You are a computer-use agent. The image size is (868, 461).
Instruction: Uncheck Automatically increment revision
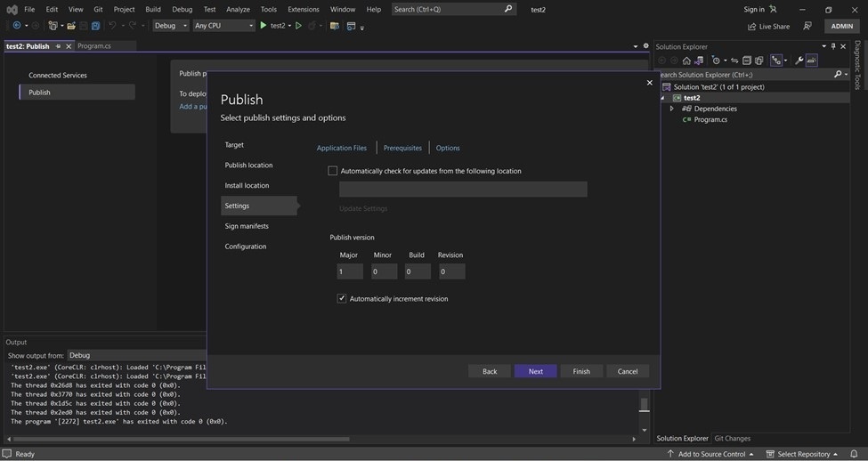tap(342, 298)
